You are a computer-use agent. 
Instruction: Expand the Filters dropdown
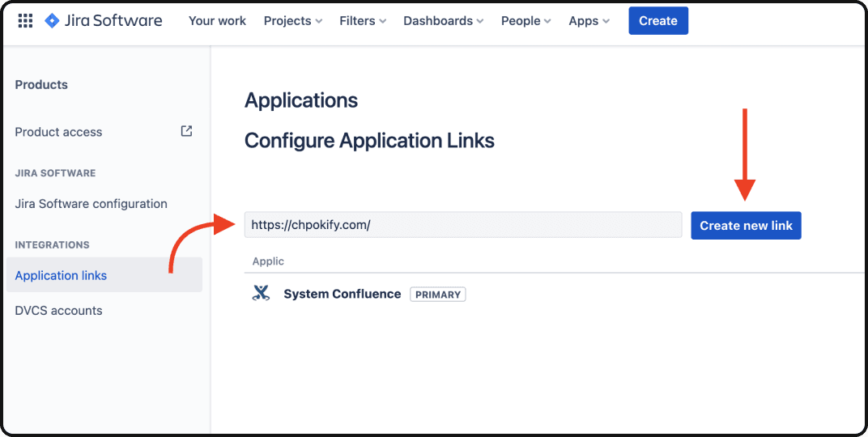[x=363, y=21]
